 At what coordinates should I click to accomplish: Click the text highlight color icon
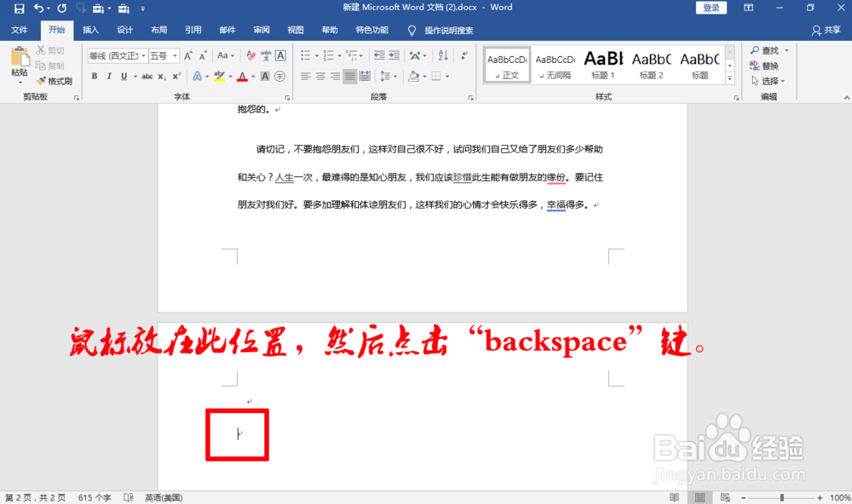point(220,76)
